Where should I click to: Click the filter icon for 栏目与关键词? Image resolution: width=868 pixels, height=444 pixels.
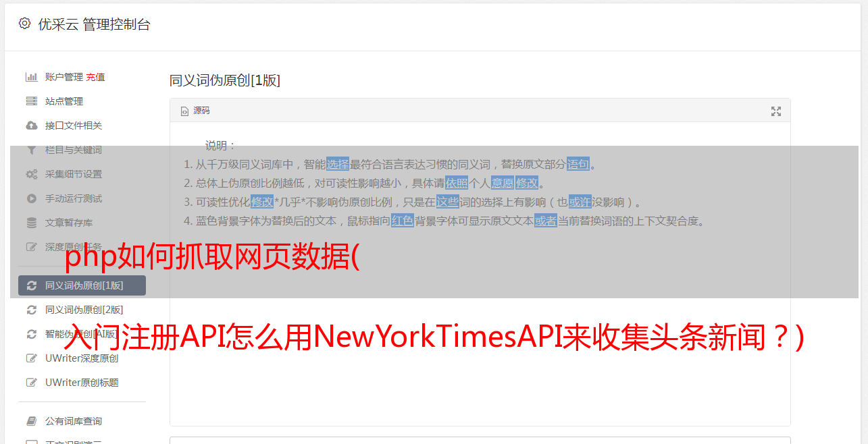32,150
